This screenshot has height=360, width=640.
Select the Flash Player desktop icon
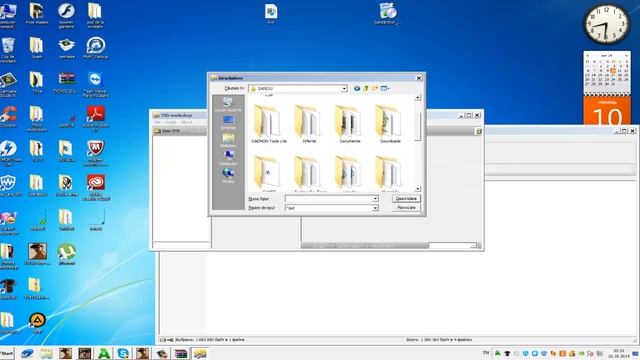[x=66, y=16]
